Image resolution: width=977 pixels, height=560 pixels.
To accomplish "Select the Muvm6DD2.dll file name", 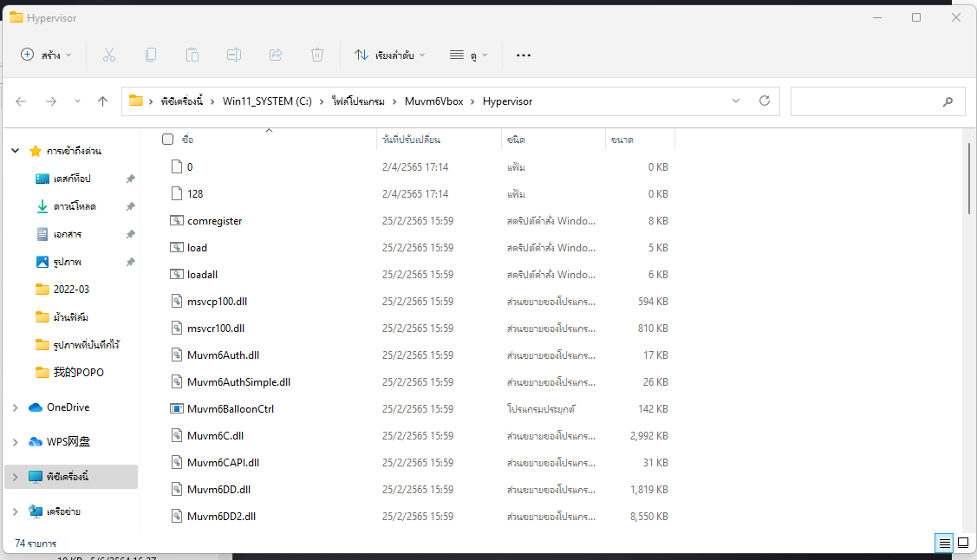I will (x=221, y=516).
